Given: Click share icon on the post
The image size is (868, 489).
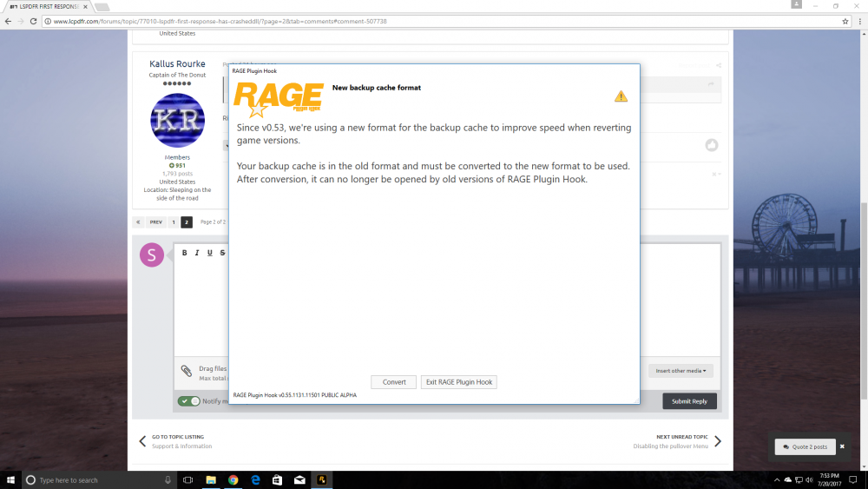Looking at the screenshot, I should [719, 65].
